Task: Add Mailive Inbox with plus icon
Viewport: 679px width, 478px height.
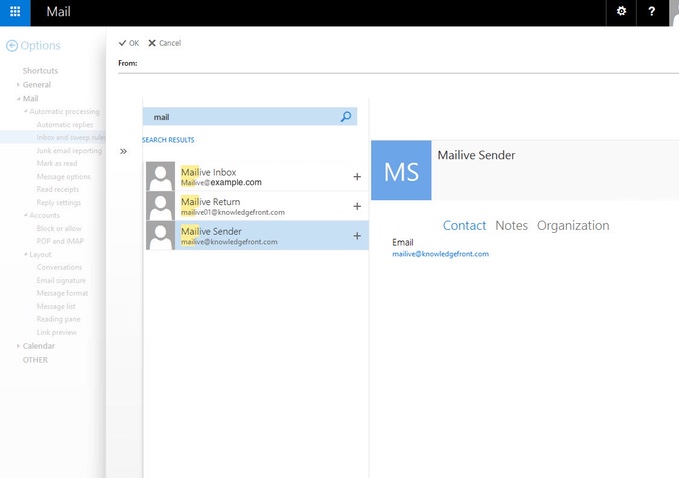Action: tap(357, 177)
